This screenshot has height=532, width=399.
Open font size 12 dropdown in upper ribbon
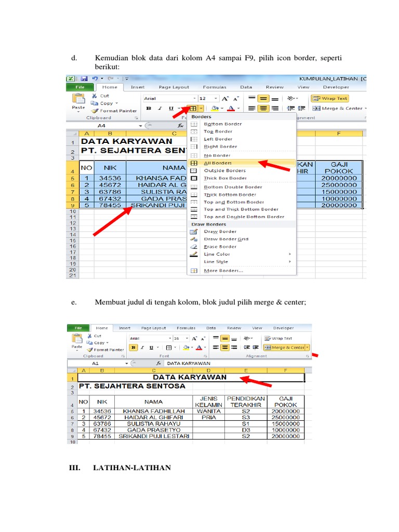click(216, 98)
